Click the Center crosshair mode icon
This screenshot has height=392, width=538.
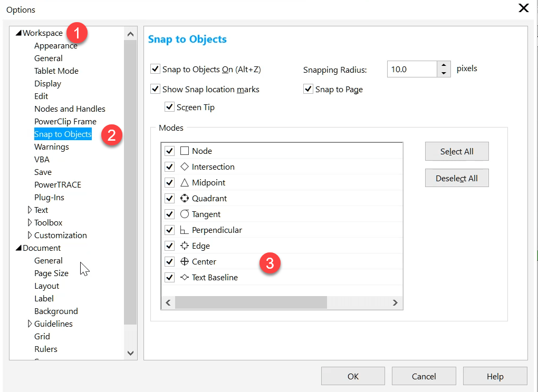pos(184,262)
